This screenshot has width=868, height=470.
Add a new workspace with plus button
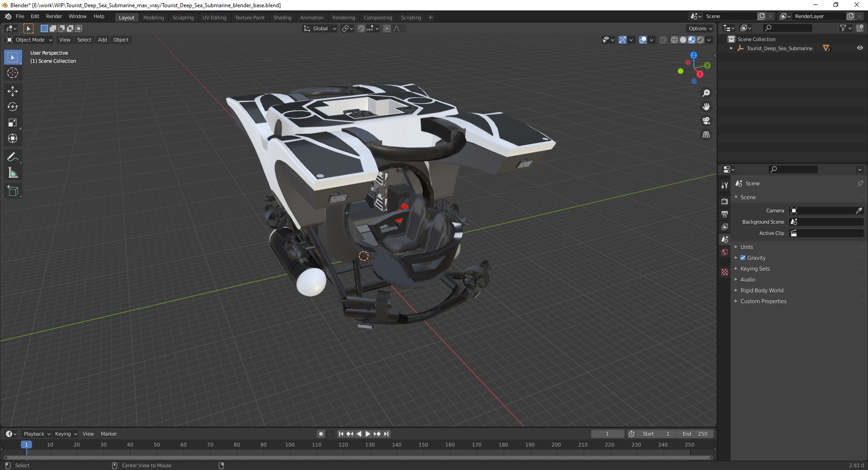pyautogui.click(x=430, y=18)
